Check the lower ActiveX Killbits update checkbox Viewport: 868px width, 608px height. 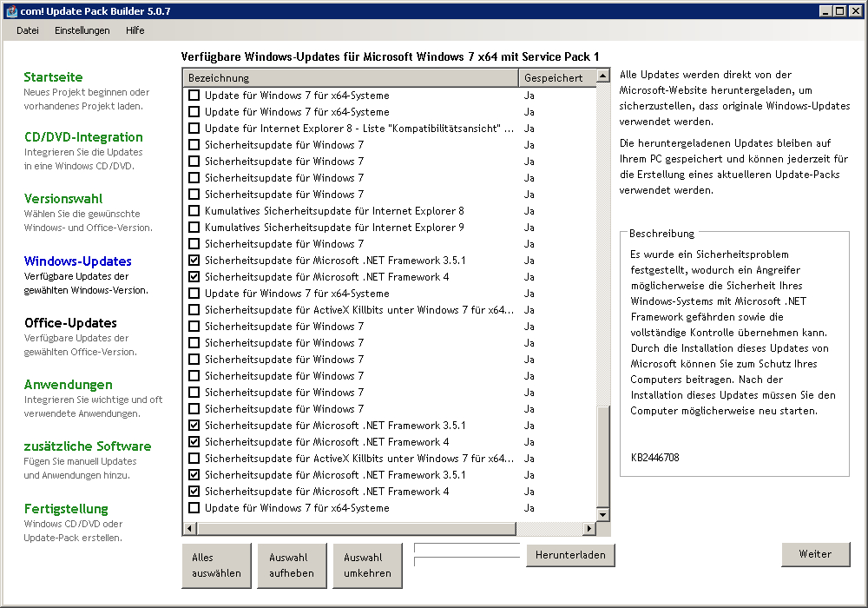tap(194, 459)
